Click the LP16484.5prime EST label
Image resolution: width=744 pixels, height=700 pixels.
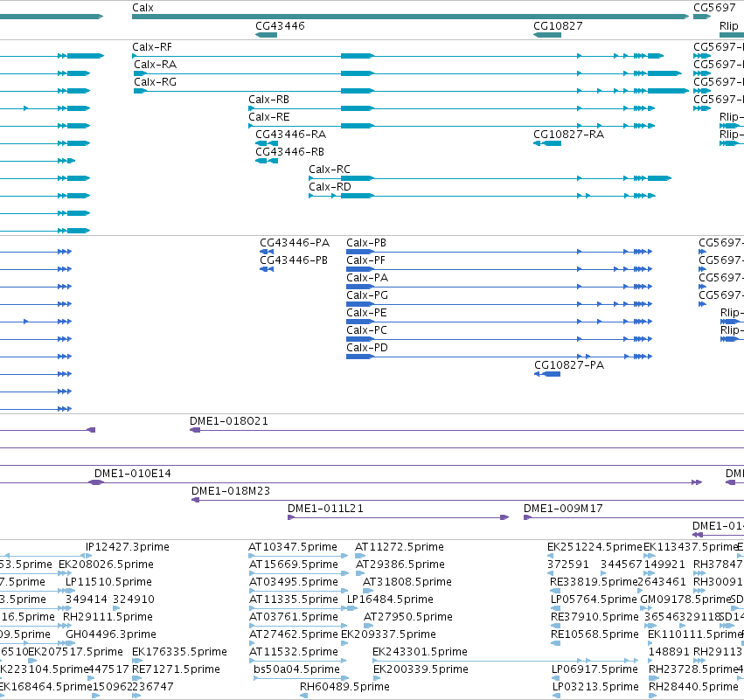coord(391,600)
